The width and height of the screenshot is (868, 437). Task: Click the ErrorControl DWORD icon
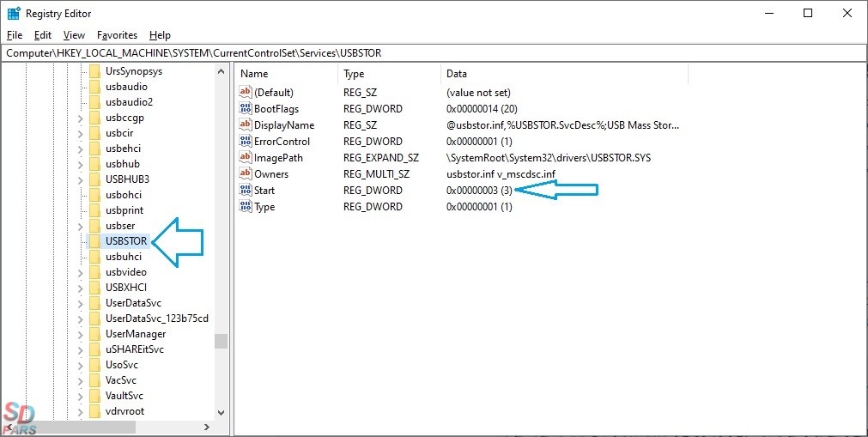click(246, 142)
